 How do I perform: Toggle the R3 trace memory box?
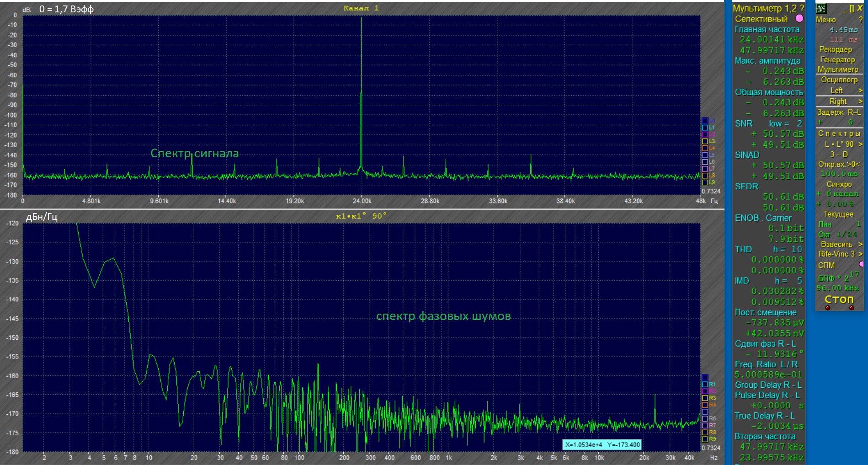click(705, 398)
